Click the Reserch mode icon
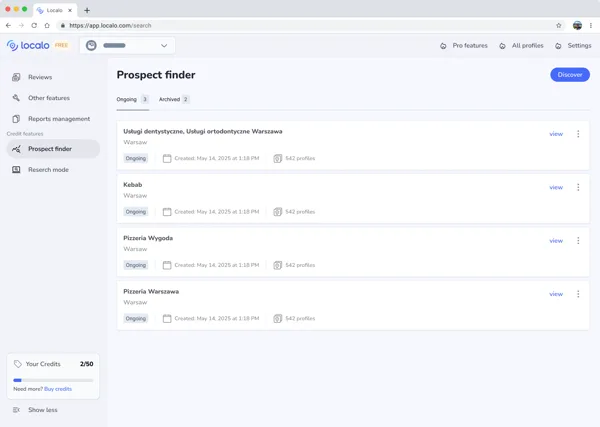The image size is (600, 427). click(x=16, y=169)
